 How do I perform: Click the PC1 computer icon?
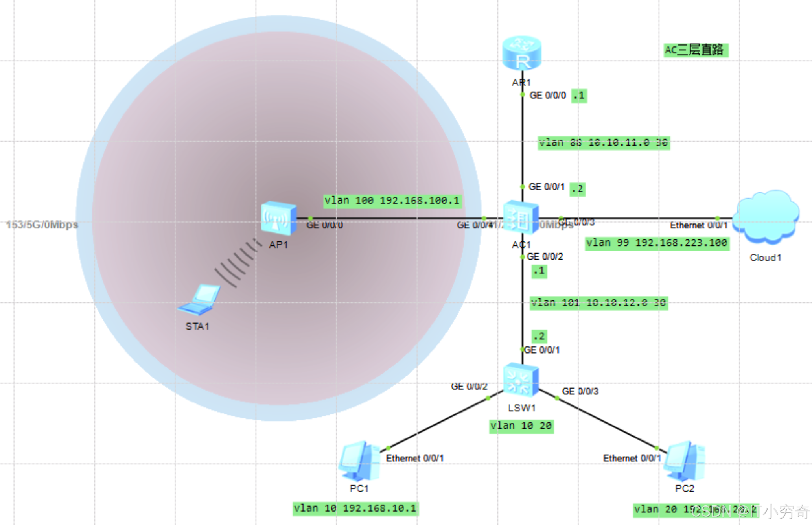point(359,461)
